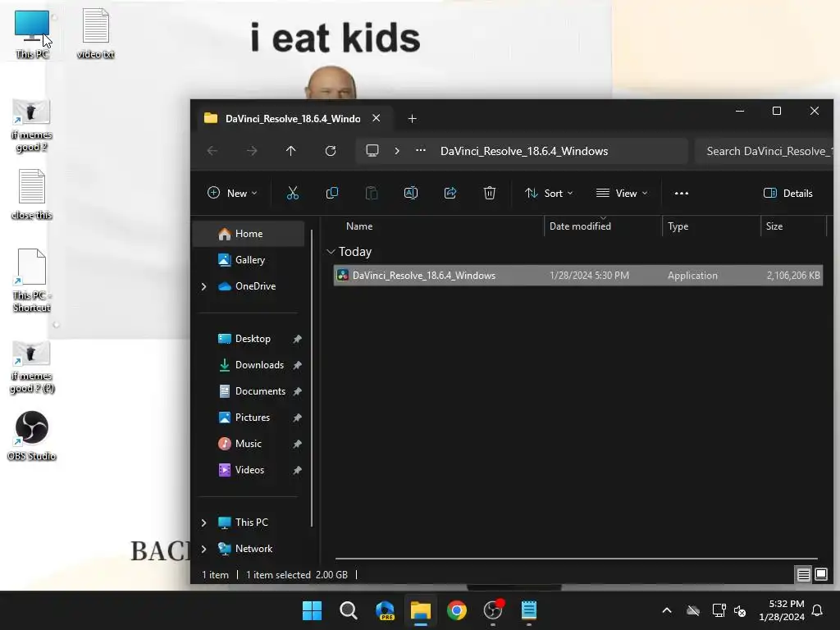Open the OBS Studio desktop shortcut
Screen dimensions: 840x630
coord(32,436)
